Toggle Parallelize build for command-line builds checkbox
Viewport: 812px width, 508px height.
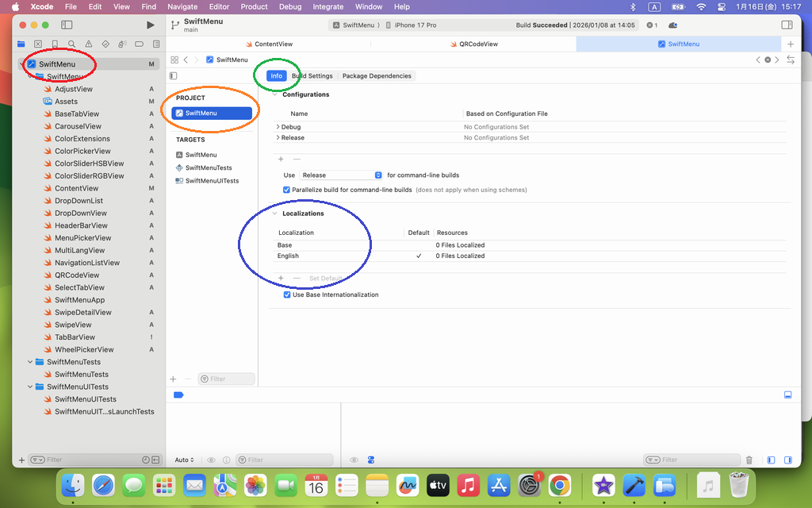coord(287,190)
